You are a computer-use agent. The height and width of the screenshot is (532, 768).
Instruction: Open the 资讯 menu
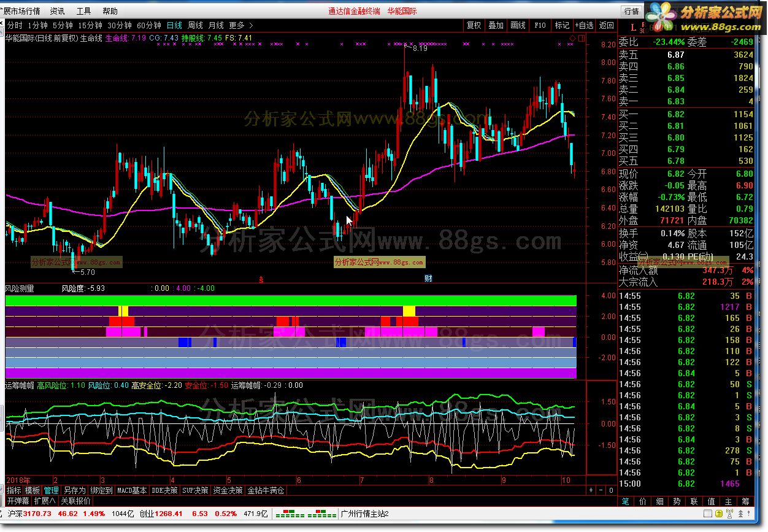(x=57, y=10)
